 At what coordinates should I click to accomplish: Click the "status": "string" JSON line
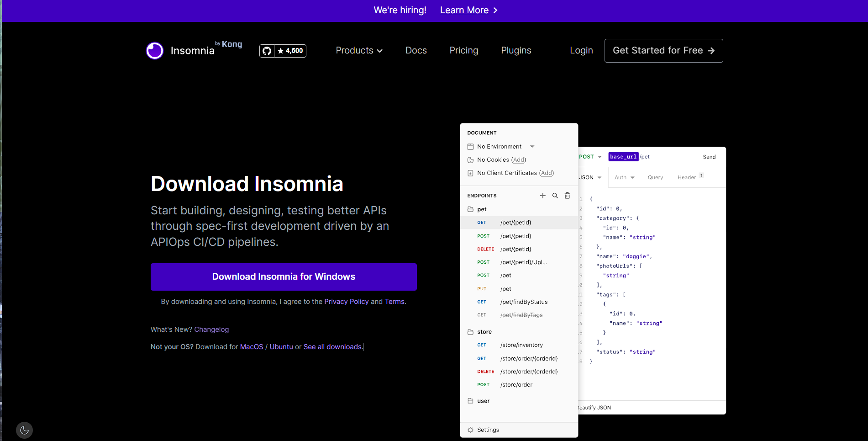click(626, 352)
